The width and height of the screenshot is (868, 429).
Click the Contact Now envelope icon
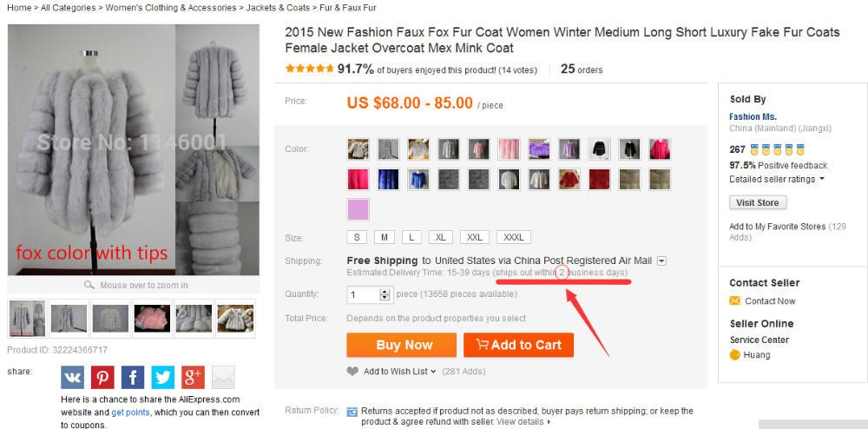click(x=735, y=301)
